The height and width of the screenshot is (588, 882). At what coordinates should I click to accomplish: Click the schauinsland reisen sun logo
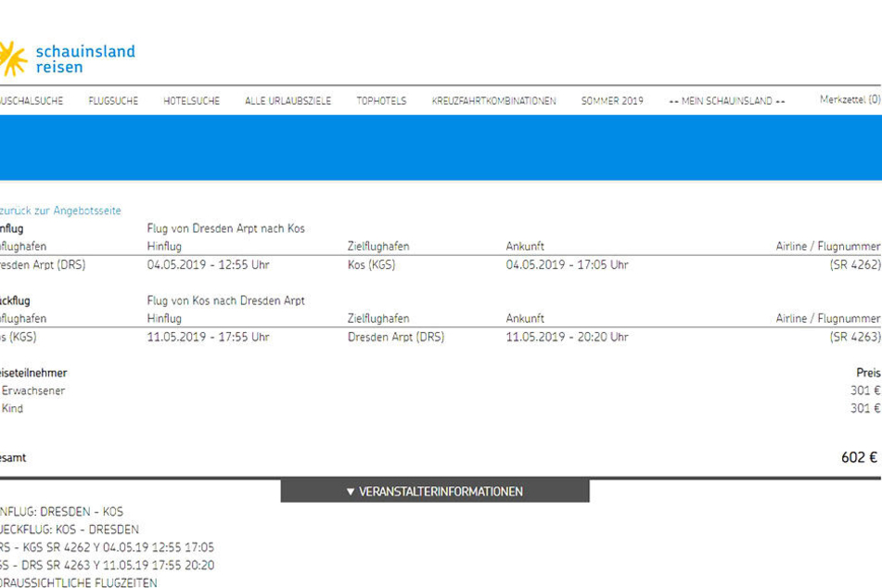click(13, 58)
